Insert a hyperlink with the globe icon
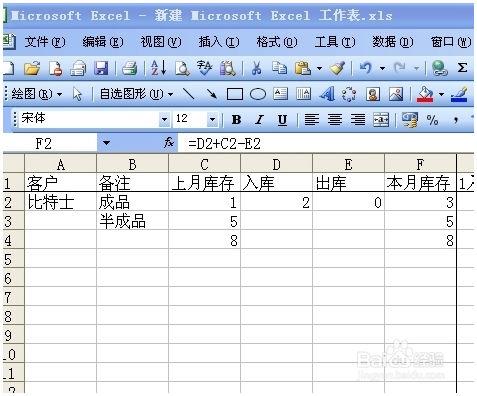Screen dimensions: 477x396 pos(439,68)
